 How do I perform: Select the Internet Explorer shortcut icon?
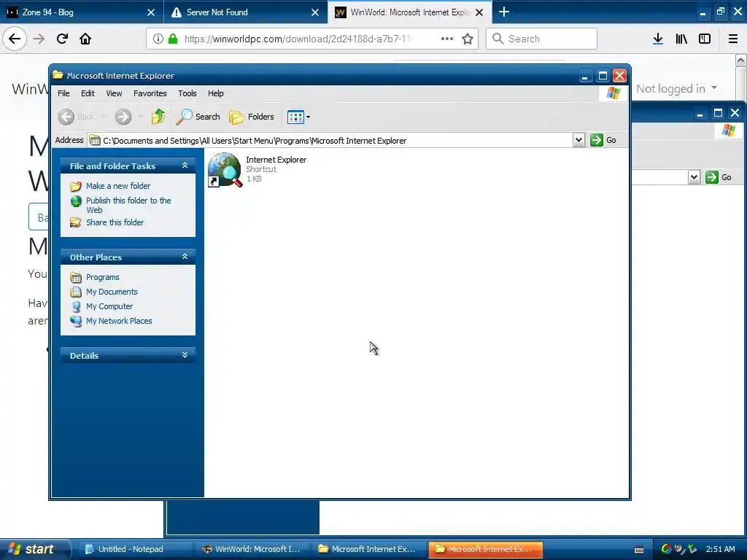pyautogui.click(x=225, y=169)
